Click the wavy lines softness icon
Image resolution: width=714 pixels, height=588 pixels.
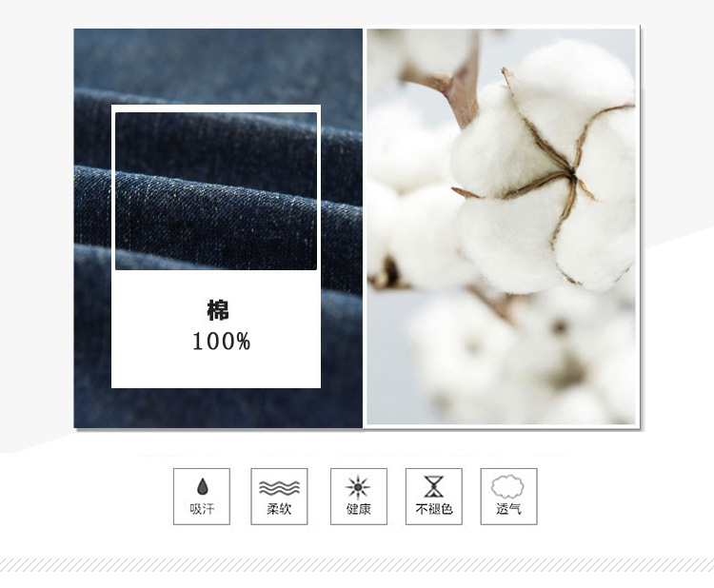coord(279,488)
